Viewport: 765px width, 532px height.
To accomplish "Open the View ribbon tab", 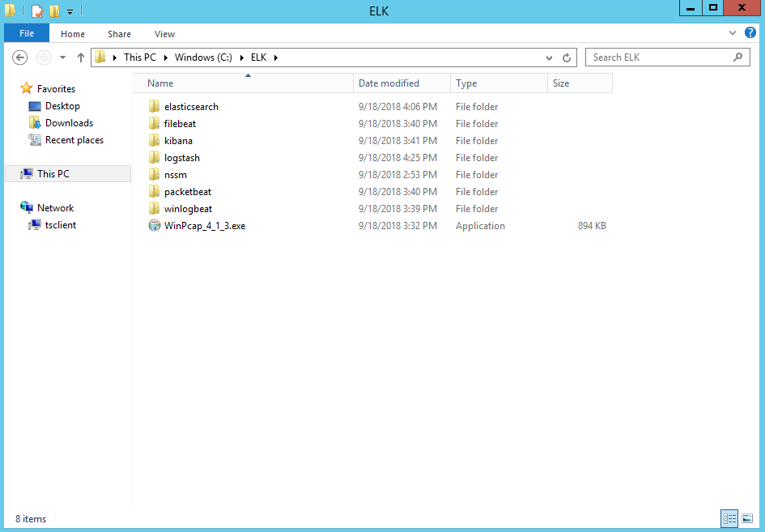I will click(164, 34).
